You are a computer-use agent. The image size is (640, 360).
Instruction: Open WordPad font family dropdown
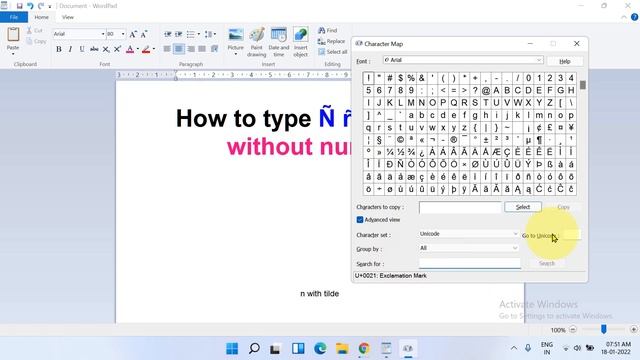click(x=103, y=34)
